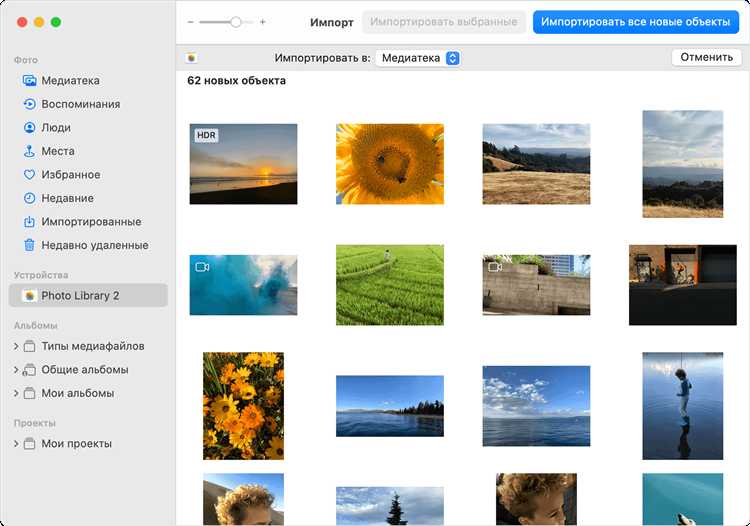
Task: Click the Типы медиафайлов folder icon
Action: click(x=29, y=346)
